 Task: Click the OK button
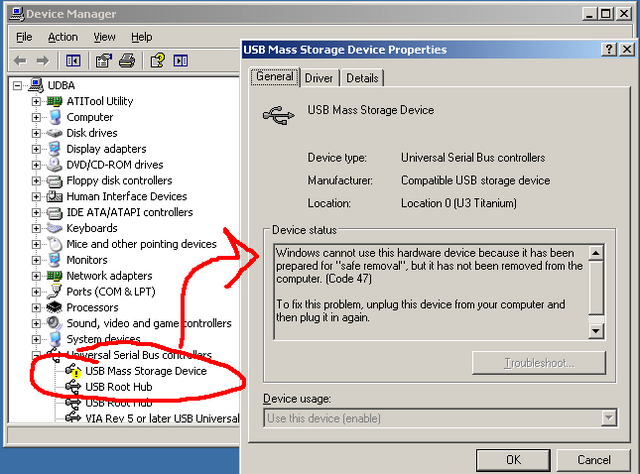pyautogui.click(x=513, y=460)
